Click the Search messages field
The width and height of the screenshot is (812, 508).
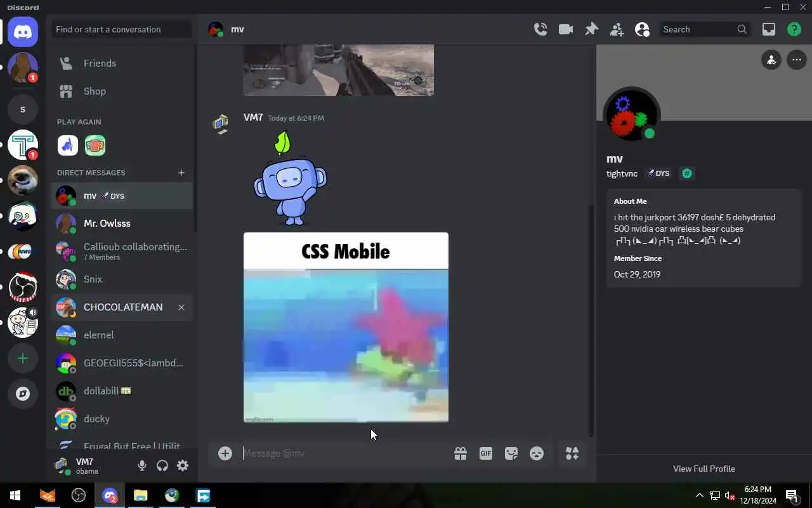click(704, 29)
